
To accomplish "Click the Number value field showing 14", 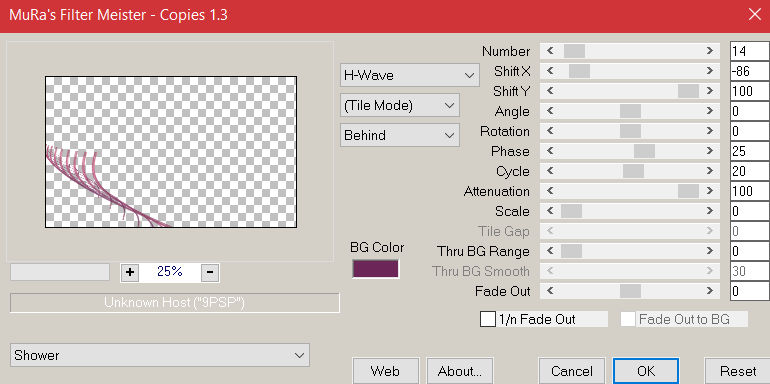I will point(750,51).
